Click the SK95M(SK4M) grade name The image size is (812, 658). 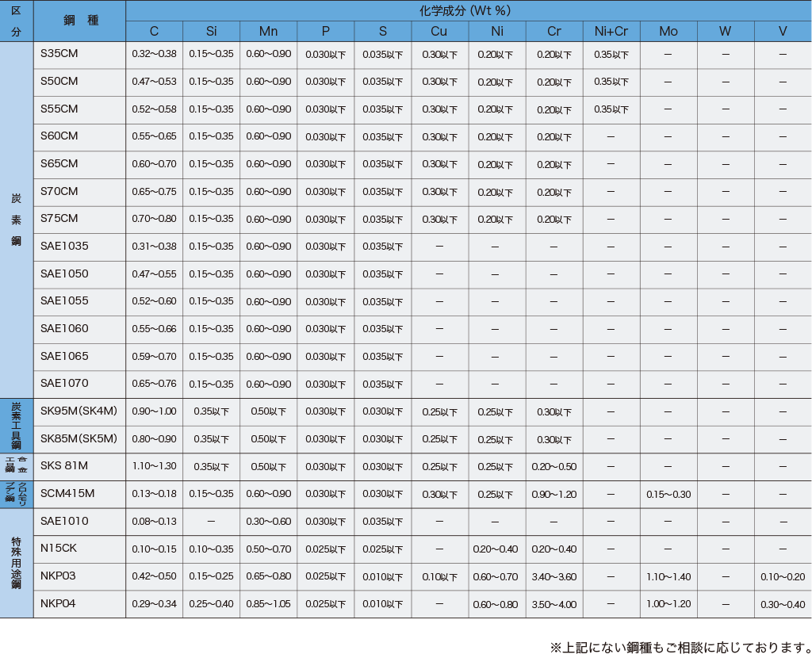[79, 411]
